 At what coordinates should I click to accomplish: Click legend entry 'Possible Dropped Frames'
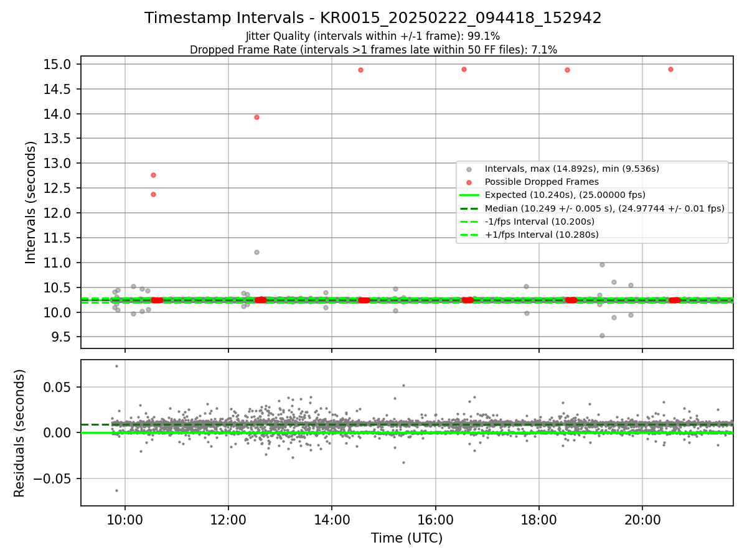[542, 182]
